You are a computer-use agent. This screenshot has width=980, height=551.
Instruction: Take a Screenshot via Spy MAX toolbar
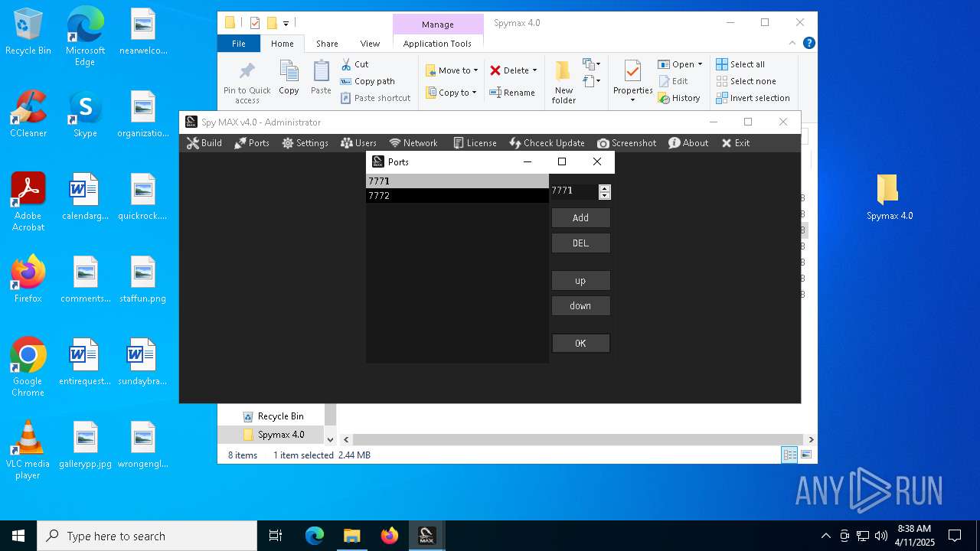[x=627, y=143]
